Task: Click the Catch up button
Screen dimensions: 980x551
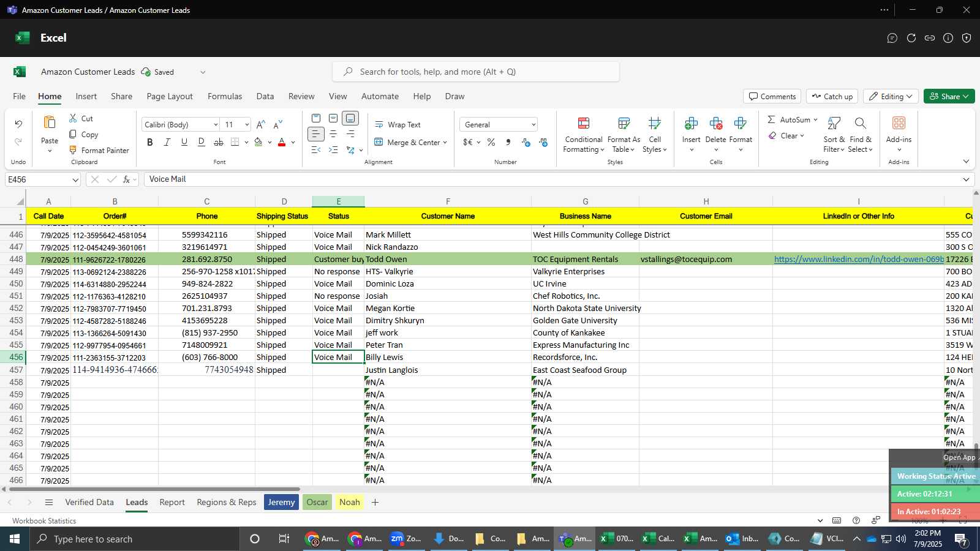Action: [x=832, y=96]
